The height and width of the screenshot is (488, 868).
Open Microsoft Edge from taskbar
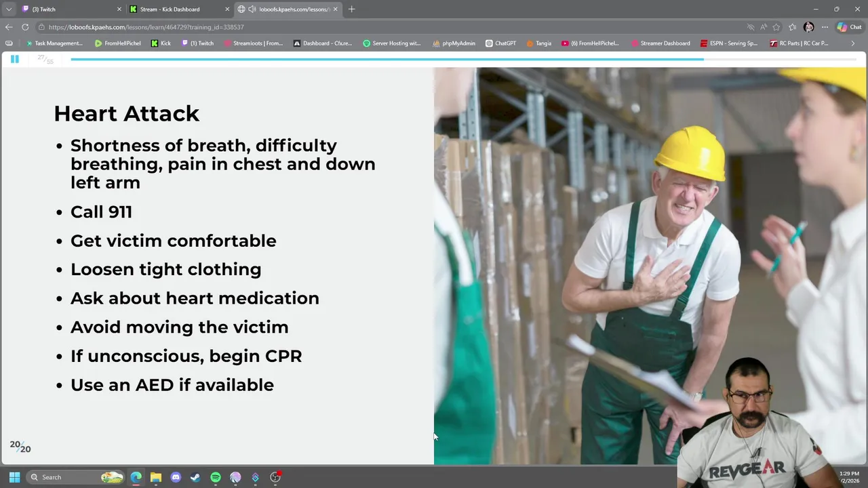[x=136, y=477]
